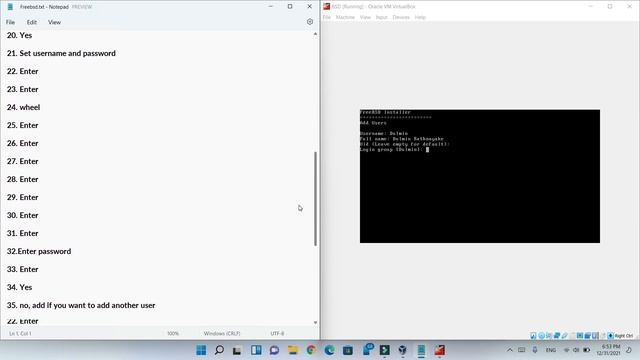Open Notepad settings gear icon
The image size is (640, 360).
click(x=310, y=22)
